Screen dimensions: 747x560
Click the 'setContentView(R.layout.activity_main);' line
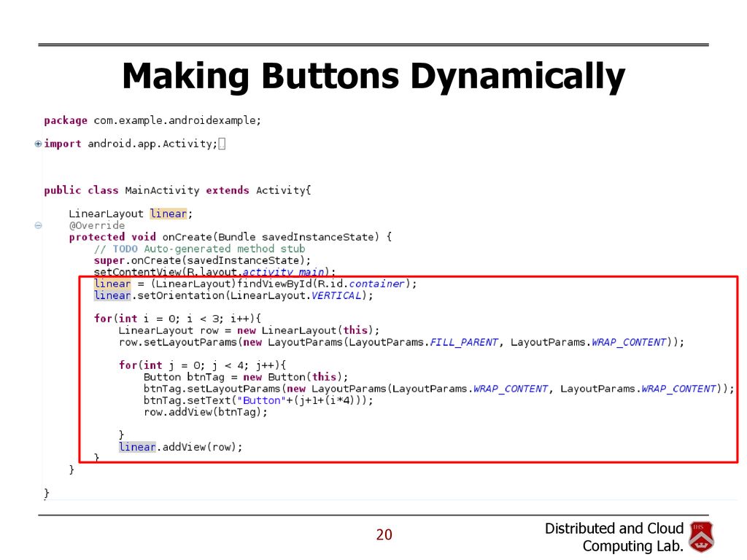(214, 272)
